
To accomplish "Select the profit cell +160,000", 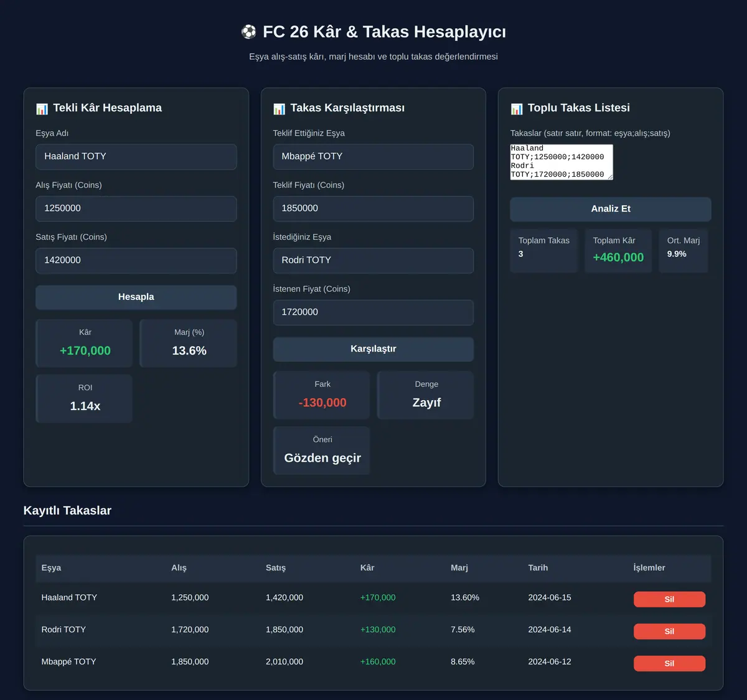I will tap(378, 661).
